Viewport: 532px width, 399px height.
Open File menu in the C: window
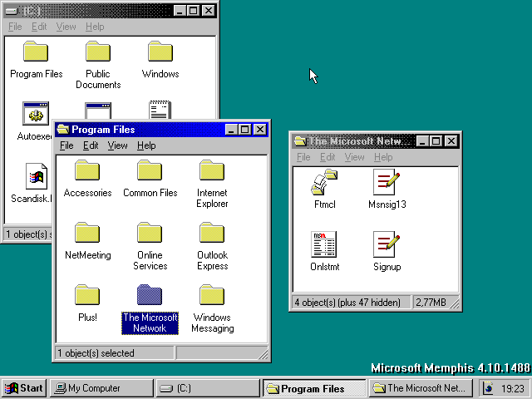pos(15,27)
